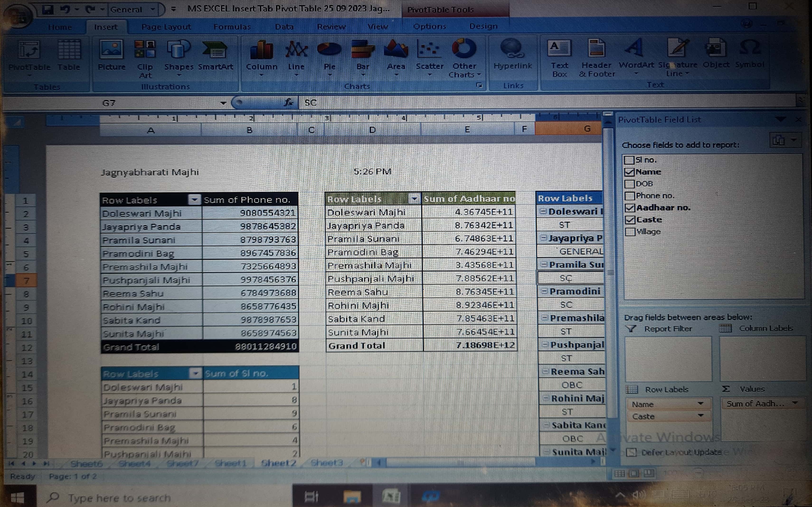Switch to the Formulas ribbon tab
812x507 pixels.
pos(232,27)
